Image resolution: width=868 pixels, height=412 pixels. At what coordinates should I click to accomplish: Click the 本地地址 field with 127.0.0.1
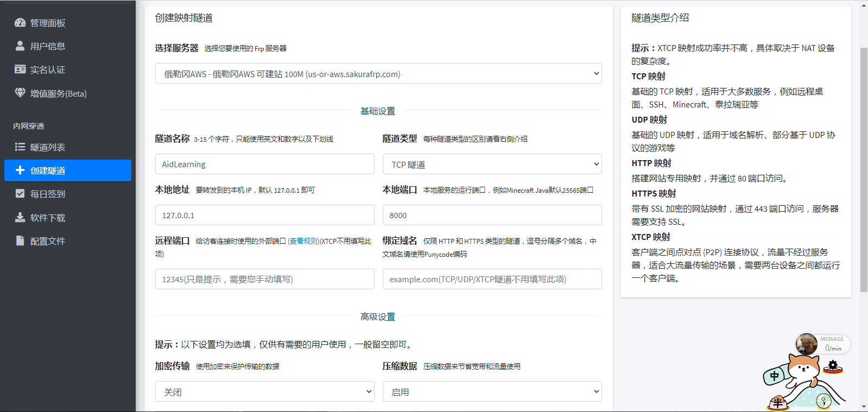click(265, 215)
